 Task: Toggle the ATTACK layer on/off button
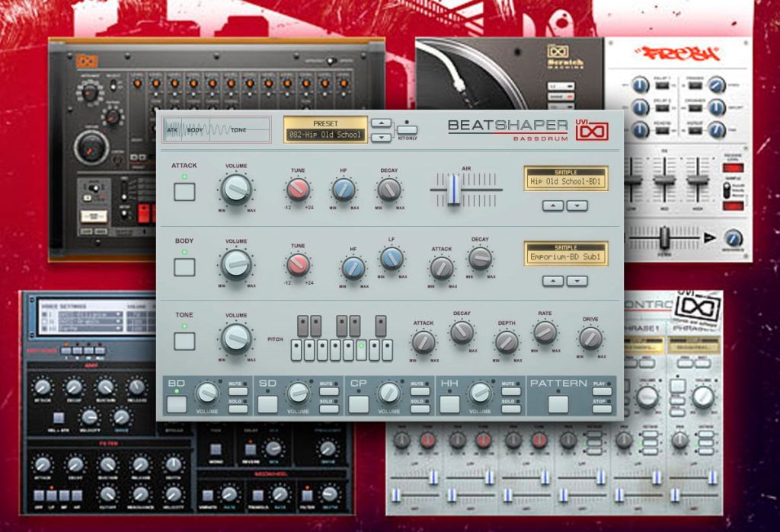coord(184,192)
